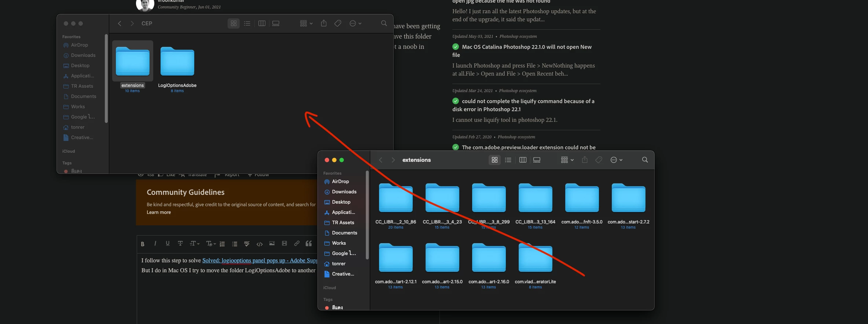
Task: Insert a hyperlink with the chain icon
Action: [x=297, y=243]
